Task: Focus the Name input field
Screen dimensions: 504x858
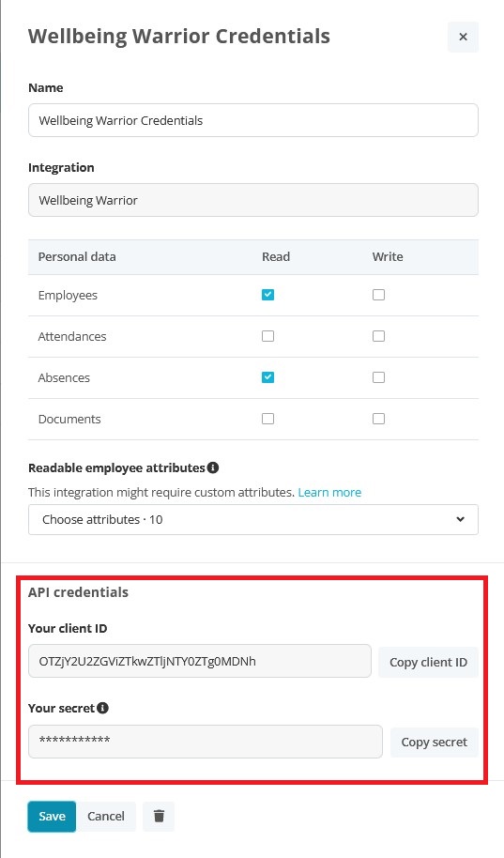Action: click(252, 120)
